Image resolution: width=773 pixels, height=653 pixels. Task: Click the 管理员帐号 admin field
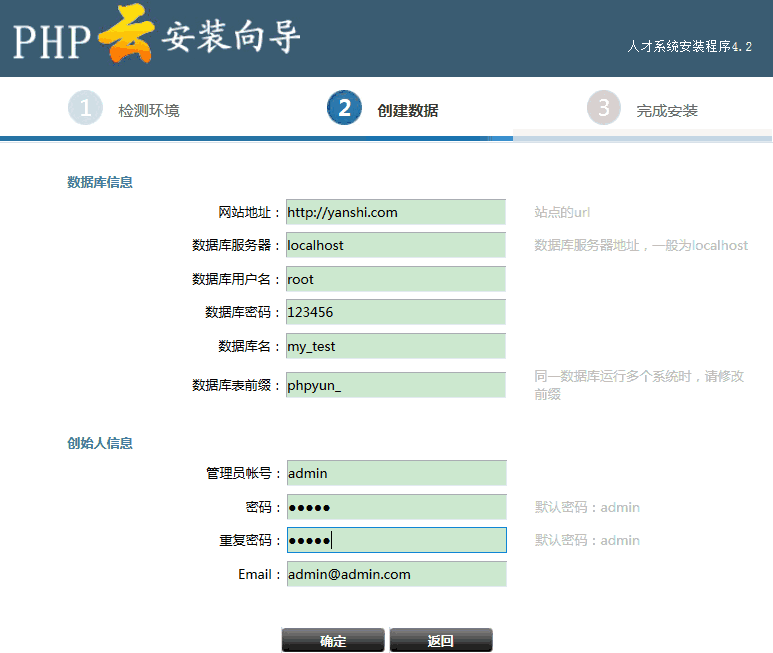[x=396, y=473]
